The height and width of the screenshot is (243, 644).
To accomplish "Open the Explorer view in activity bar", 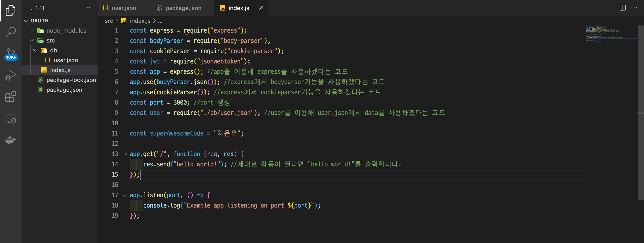I will click(11, 11).
